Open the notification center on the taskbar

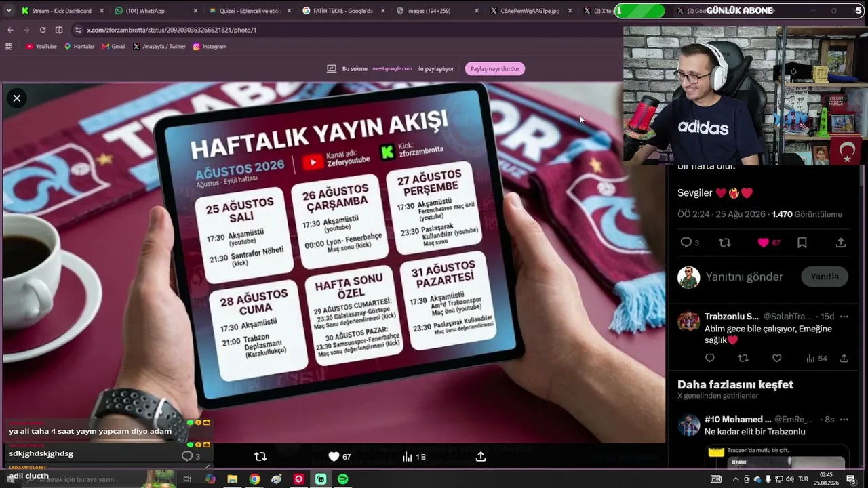coord(850,479)
